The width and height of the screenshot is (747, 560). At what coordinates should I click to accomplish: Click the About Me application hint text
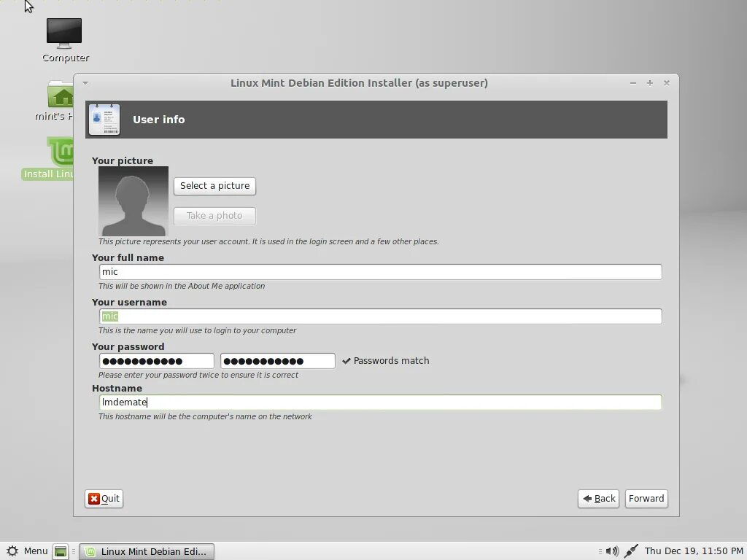[182, 286]
